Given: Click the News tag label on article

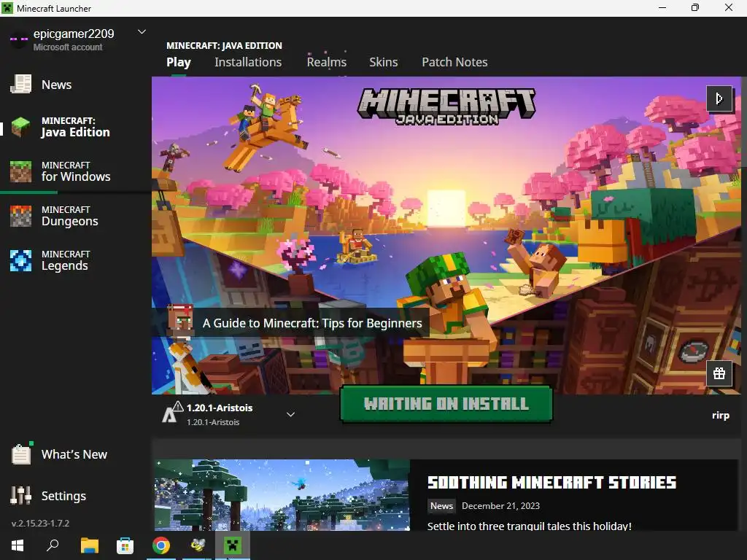Looking at the screenshot, I should (441, 506).
